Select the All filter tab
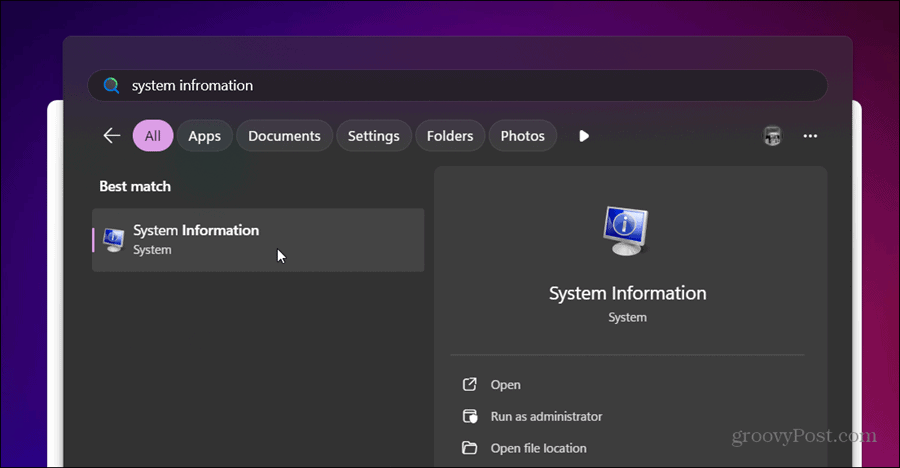The image size is (900, 468). click(153, 136)
